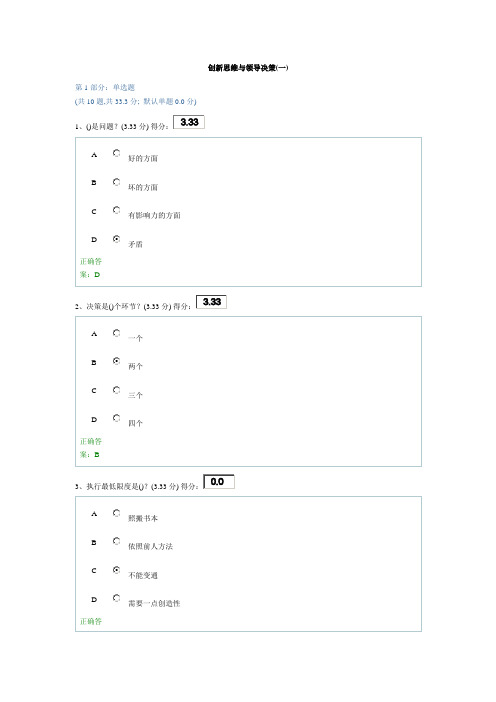This screenshot has height=702, width=496.
Task: Select option D 矛盾 radio button
Action: point(116,239)
